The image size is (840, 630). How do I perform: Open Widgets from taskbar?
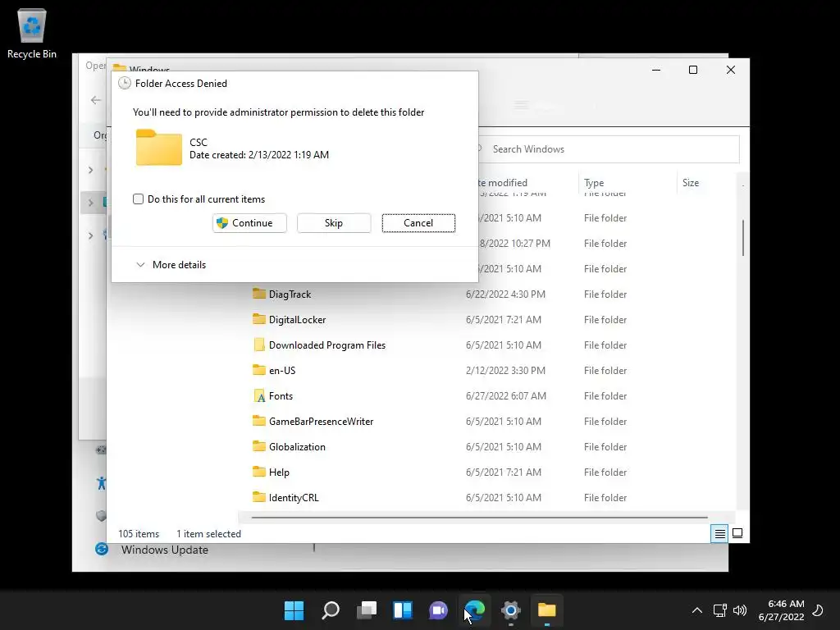tap(402, 610)
